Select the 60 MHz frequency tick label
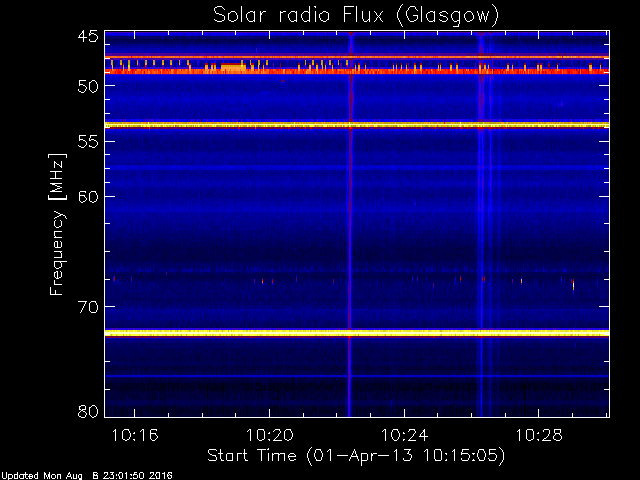 88,197
